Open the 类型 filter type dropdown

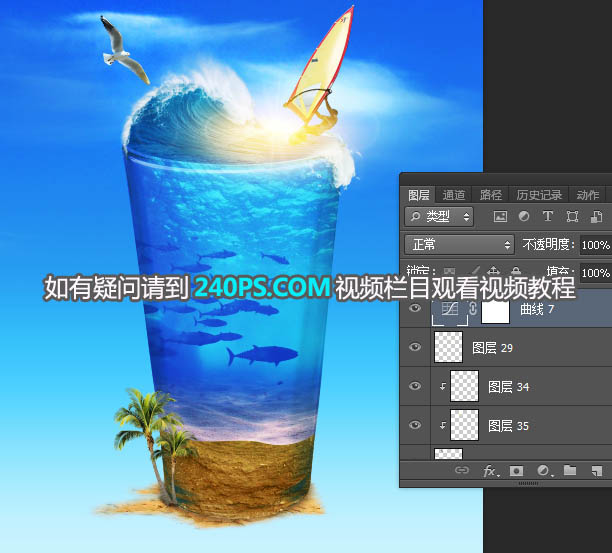pos(439,217)
